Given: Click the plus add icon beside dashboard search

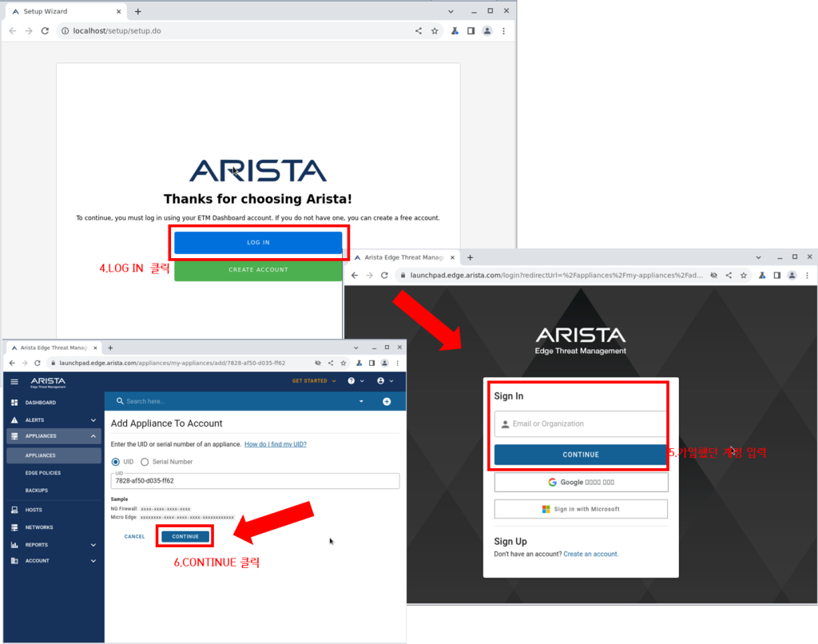Looking at the screenshot, I should tap(387, 401).
